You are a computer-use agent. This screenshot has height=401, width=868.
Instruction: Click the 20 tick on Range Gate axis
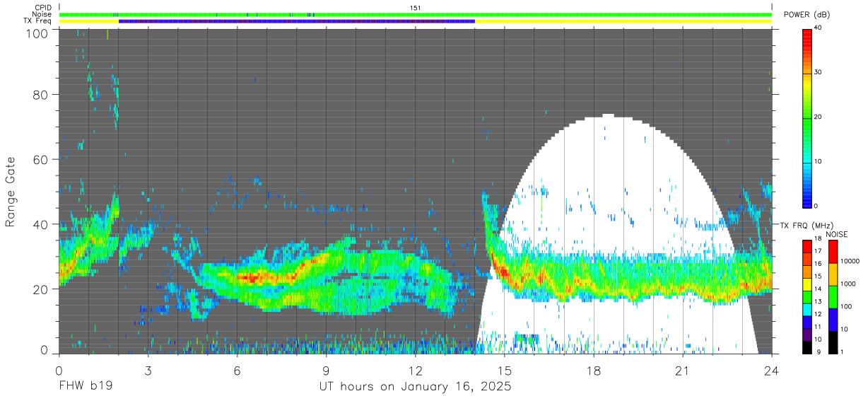(x=42, y=289)
